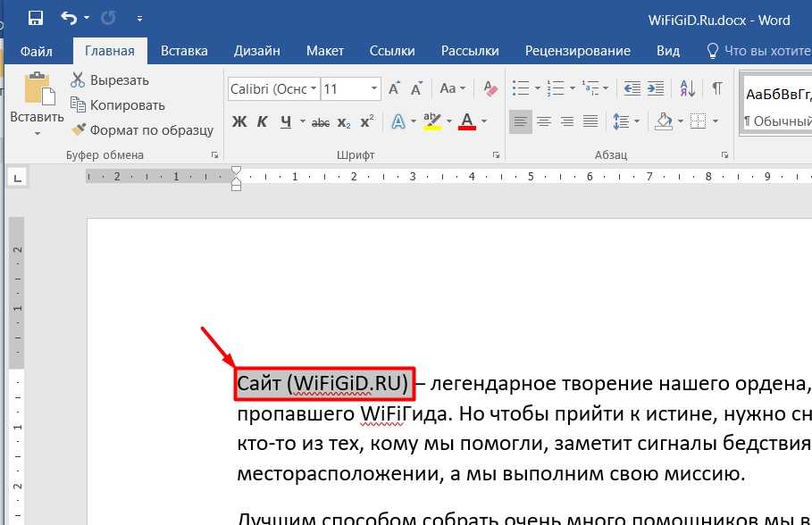This screenshot has height=525, width=812.
Task: Toggle strikethrough abc formatting
Action: point(321,122)
